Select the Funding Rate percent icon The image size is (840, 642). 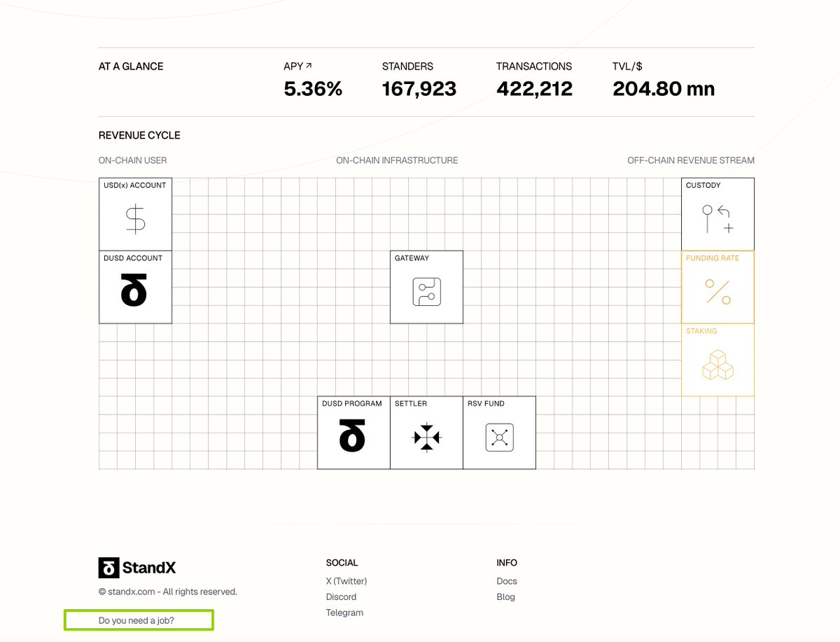717,291
